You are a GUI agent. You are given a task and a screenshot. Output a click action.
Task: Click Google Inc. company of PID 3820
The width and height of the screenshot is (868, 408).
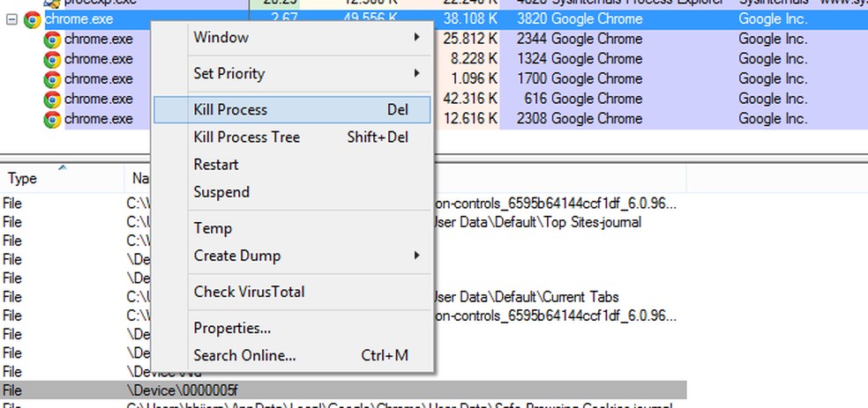[773, 19]
